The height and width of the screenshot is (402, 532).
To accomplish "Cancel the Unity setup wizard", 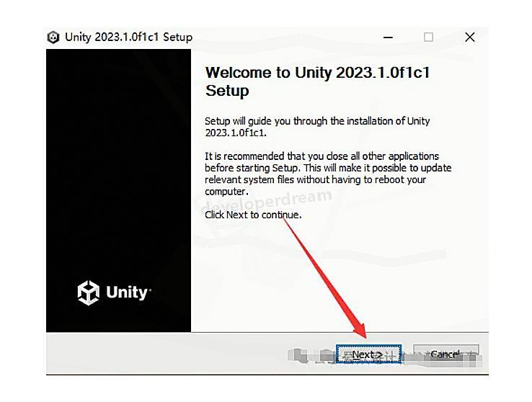I will (x=445, y=354).
